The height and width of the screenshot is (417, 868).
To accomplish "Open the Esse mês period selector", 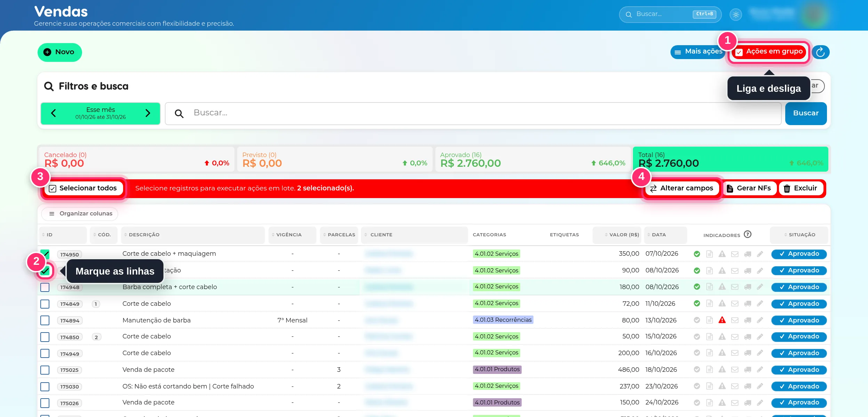I will tap(101, 113).
